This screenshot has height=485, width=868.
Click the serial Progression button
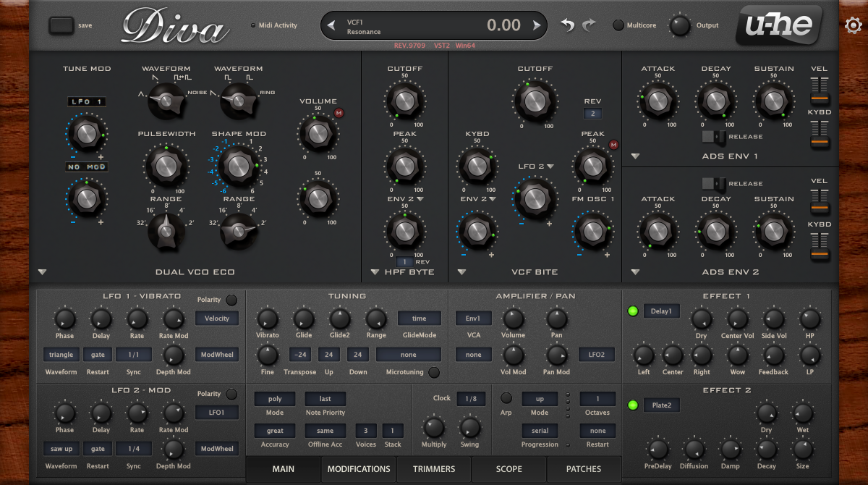click(540, 431)
